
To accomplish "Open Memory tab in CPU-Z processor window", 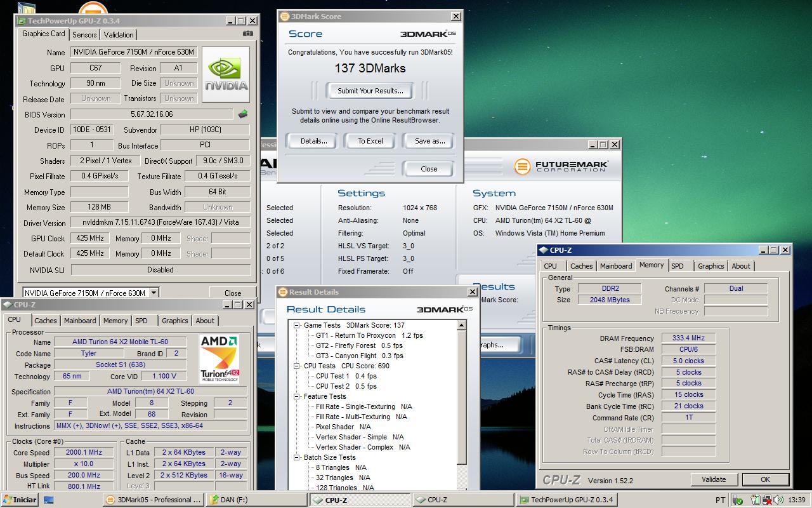I will pyautogui.click(x=115, y=321).
